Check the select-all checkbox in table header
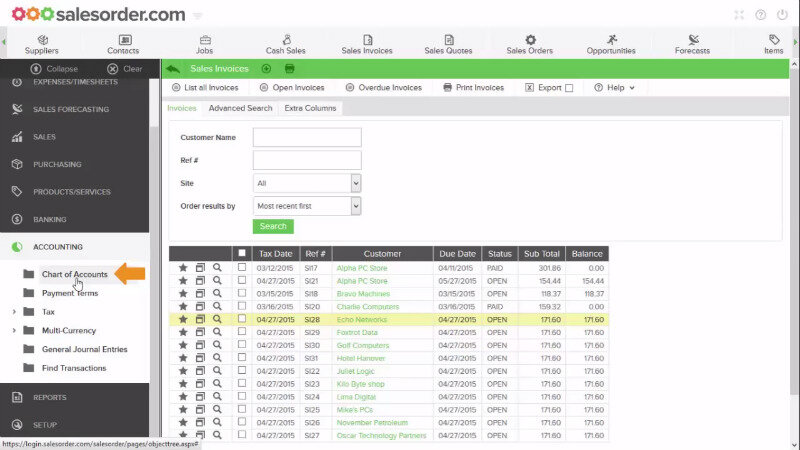This screenshot has width=800, height=450. click(x=241, y=254)
